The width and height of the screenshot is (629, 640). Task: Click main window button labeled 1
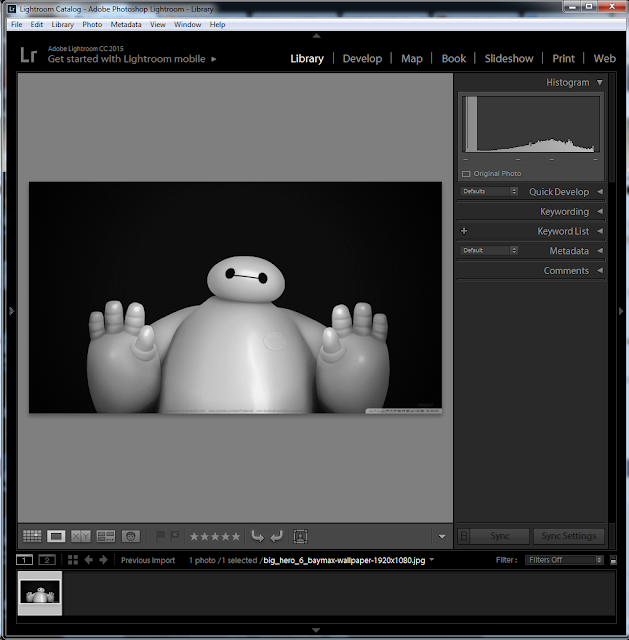click(24, 560)
